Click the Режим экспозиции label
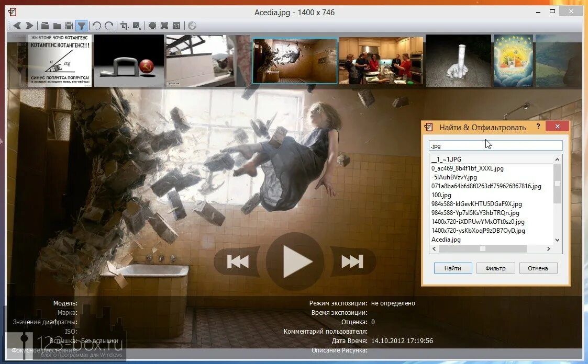This screenshot has width=588, height=364. (338, 303)
